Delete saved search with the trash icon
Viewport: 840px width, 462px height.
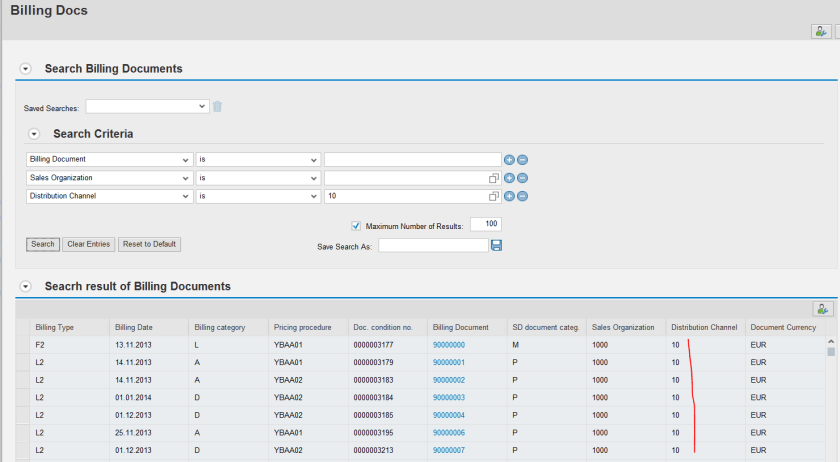pyautogui.click(x=217, y=107)
